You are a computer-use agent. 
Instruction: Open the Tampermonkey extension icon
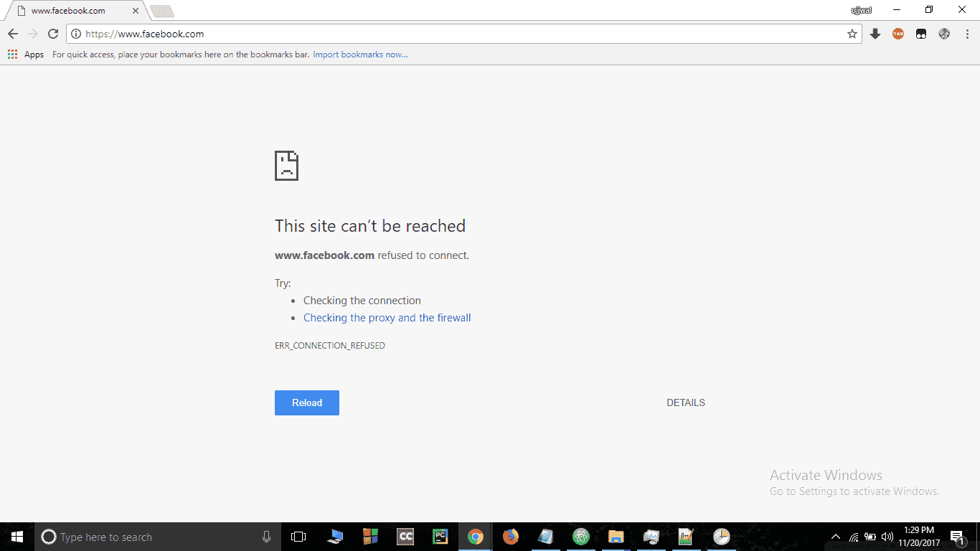(921, 34)
